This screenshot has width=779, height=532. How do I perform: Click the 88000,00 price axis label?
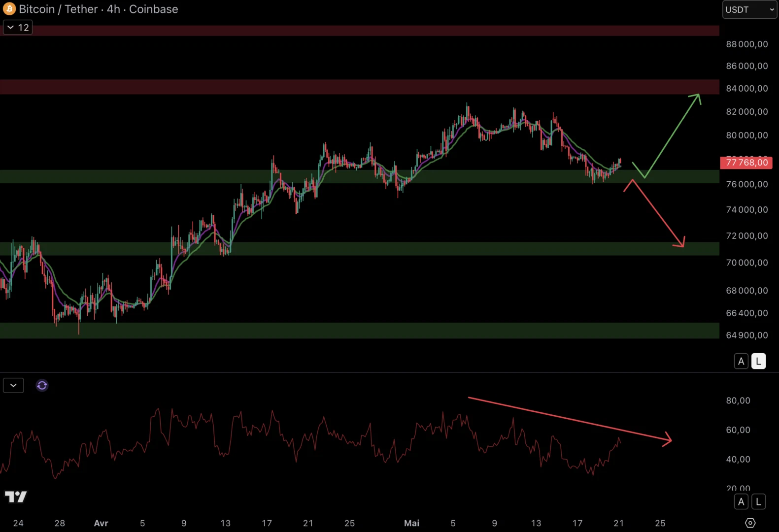[x=747, y=44]
